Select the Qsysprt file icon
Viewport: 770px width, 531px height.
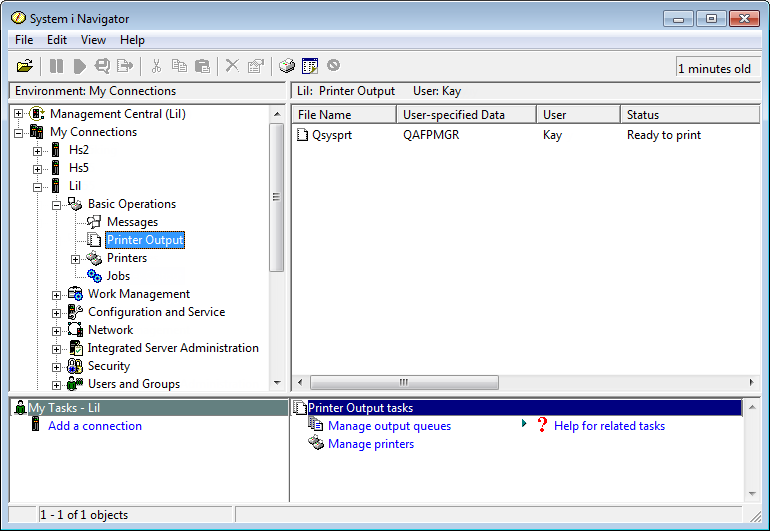click(x=303, y=135)
